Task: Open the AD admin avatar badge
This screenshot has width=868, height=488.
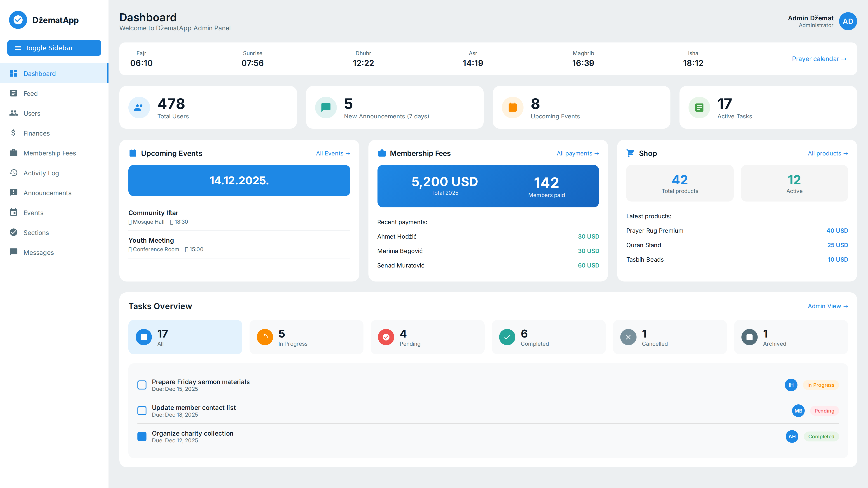Action: pyautogui.click(x=848, y=21)
